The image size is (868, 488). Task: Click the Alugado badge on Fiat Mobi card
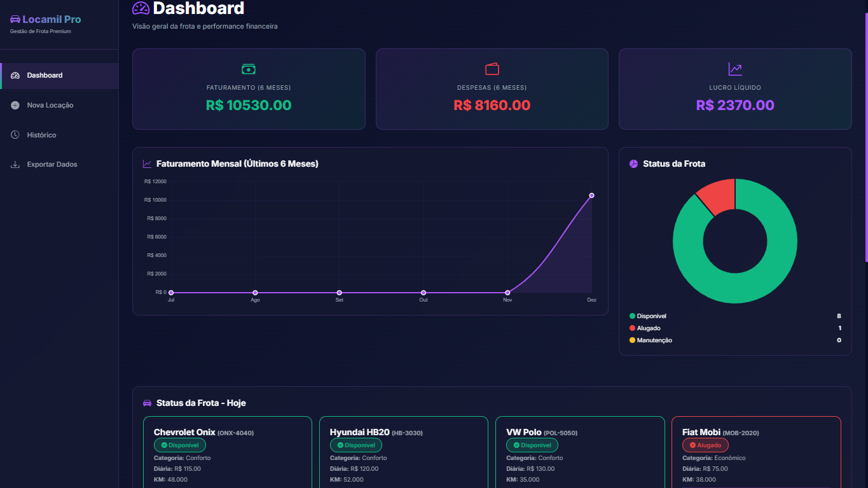pyautogui.click(x=705, y=445)
